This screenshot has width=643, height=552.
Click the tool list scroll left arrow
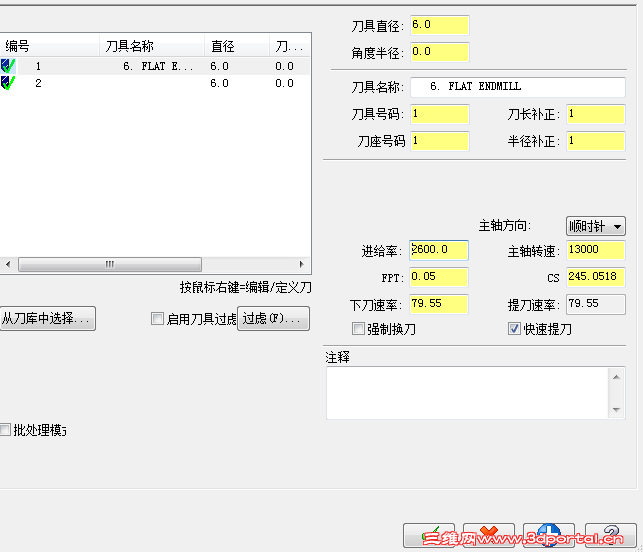8,264
